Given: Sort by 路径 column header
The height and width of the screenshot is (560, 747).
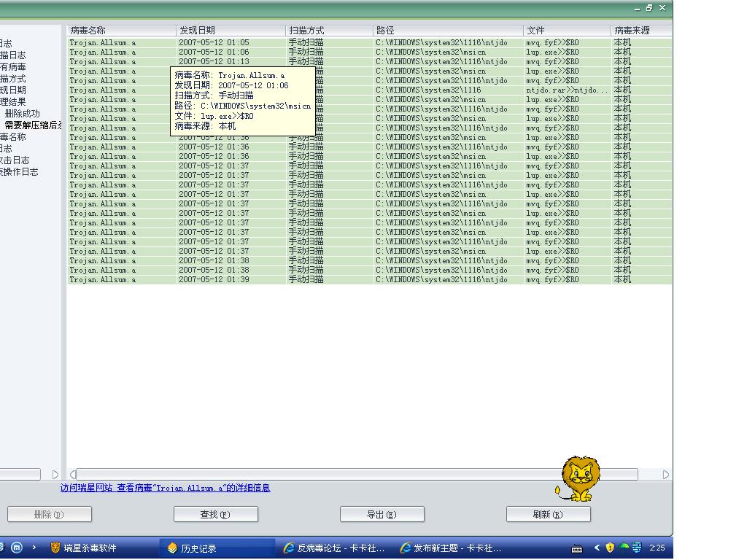Looking at the screenshot, I should pyautogui.click(x=448, y=31).
